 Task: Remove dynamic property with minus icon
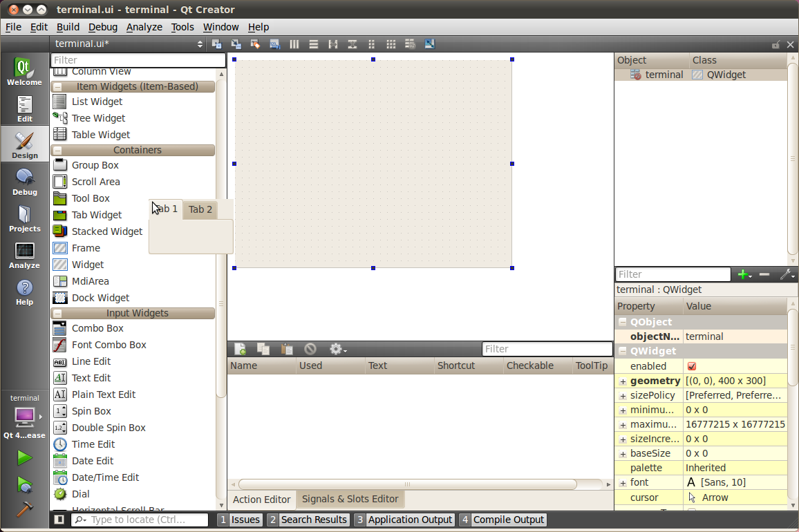pyautogui.click(x=764, y=275)
